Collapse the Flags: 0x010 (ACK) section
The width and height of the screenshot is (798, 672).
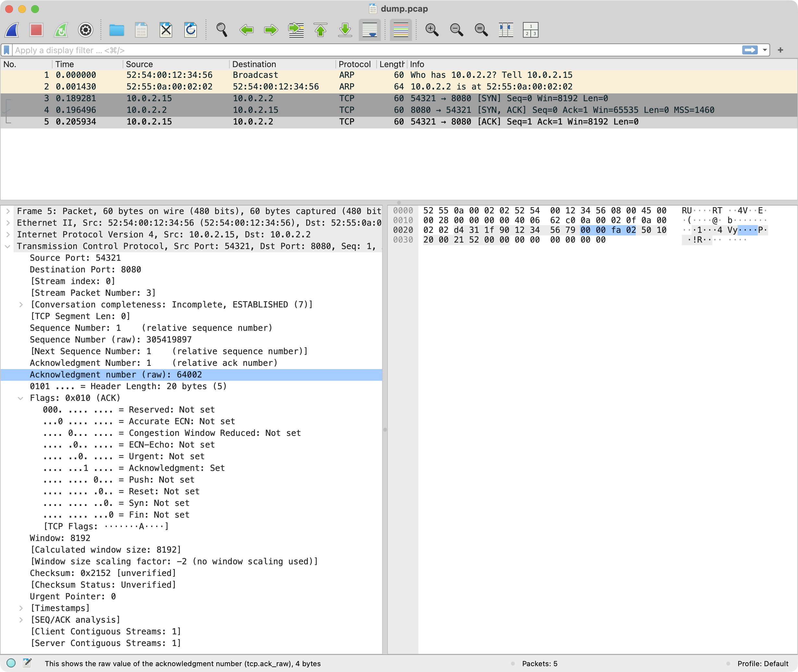point(20,398)
